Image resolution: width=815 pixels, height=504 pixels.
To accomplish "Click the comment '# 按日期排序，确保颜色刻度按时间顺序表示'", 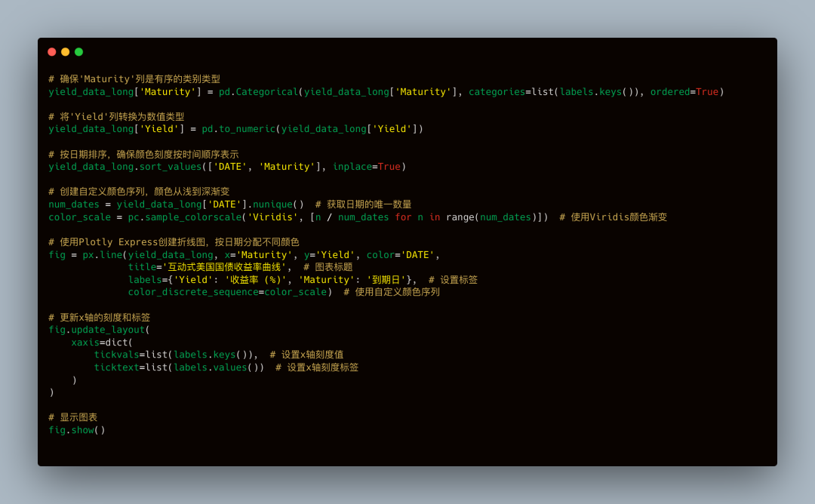I will pos(143,155).
